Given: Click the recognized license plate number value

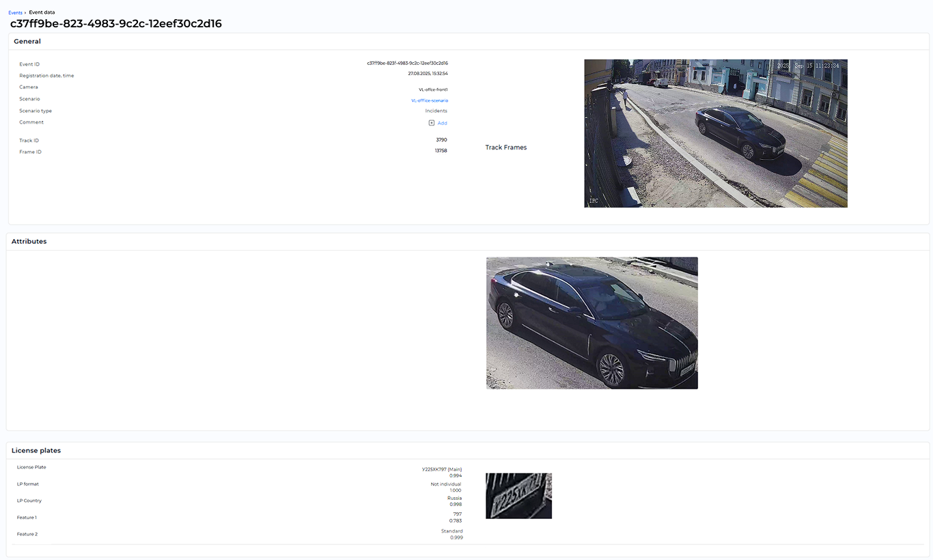Looking at the screenshot, I should click(441, 469).
